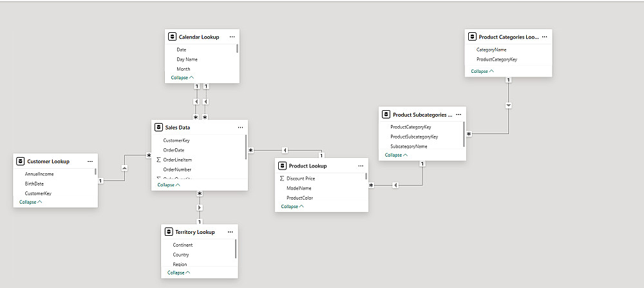Select the Continent field in Territory Lookup

pyautogui.click(x=183, y=245)
